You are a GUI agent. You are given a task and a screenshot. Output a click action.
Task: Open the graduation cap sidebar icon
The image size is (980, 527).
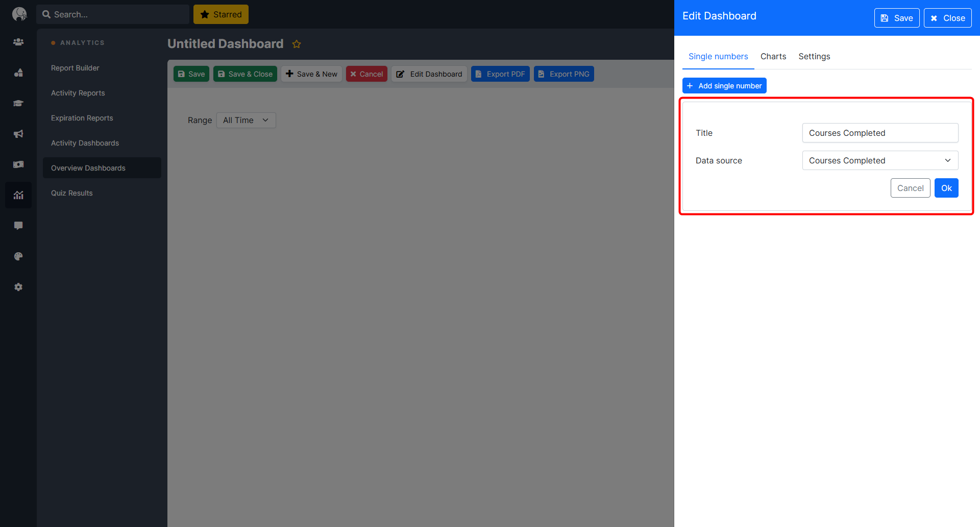tap(18, 103)
